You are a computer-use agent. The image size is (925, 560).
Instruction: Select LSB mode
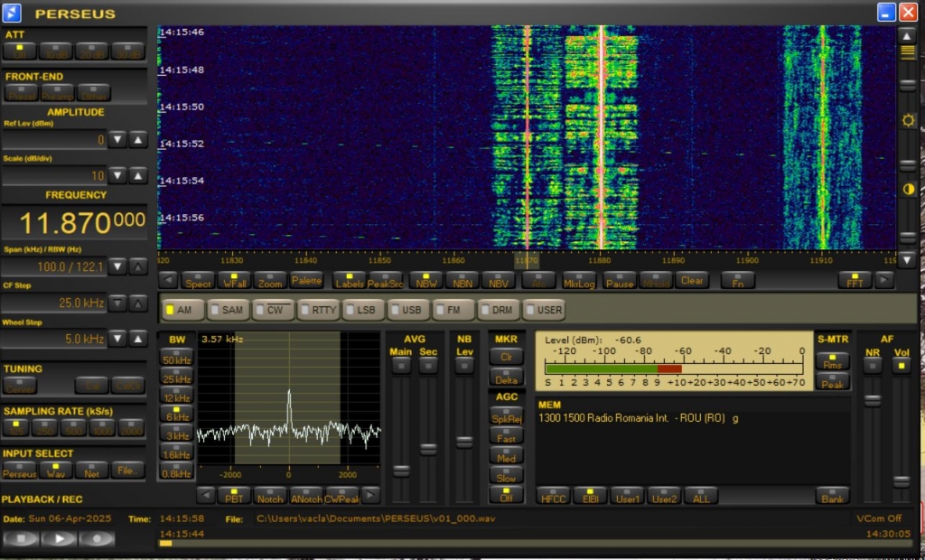(x=361, y=310)
